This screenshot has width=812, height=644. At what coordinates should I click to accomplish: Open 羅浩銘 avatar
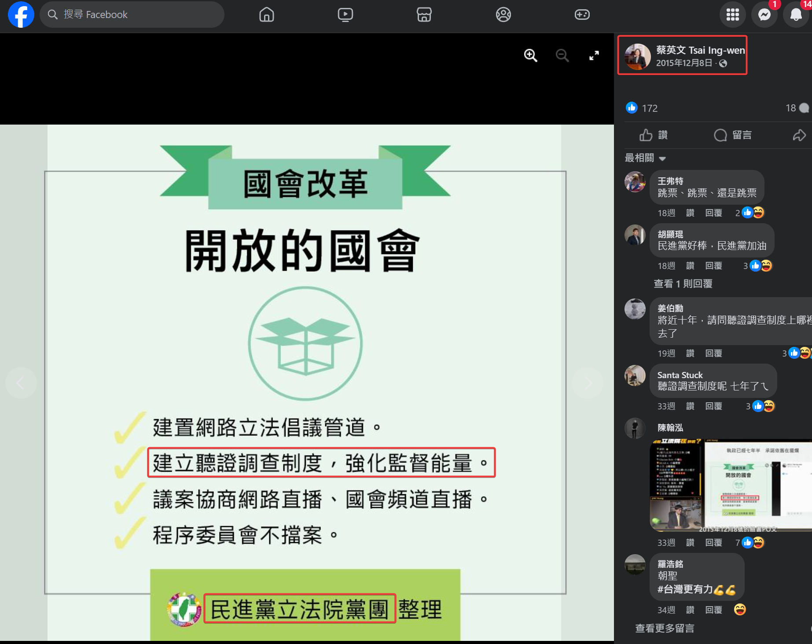(635, 565)
